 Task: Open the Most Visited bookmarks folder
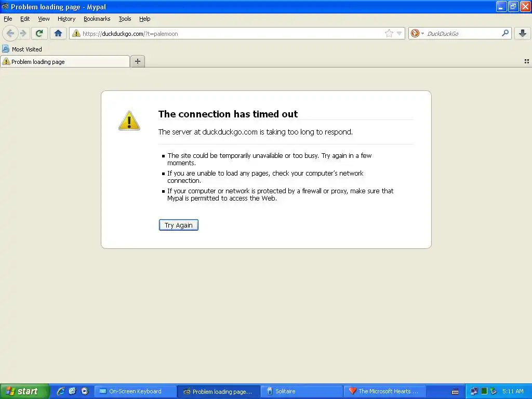click(22, 49)
